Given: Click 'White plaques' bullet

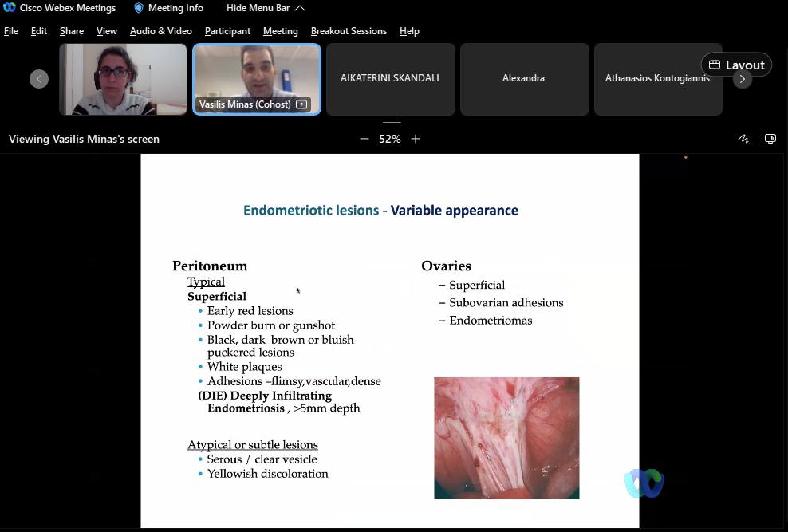Looking at the screenshot, I should [x=244, y=367].
